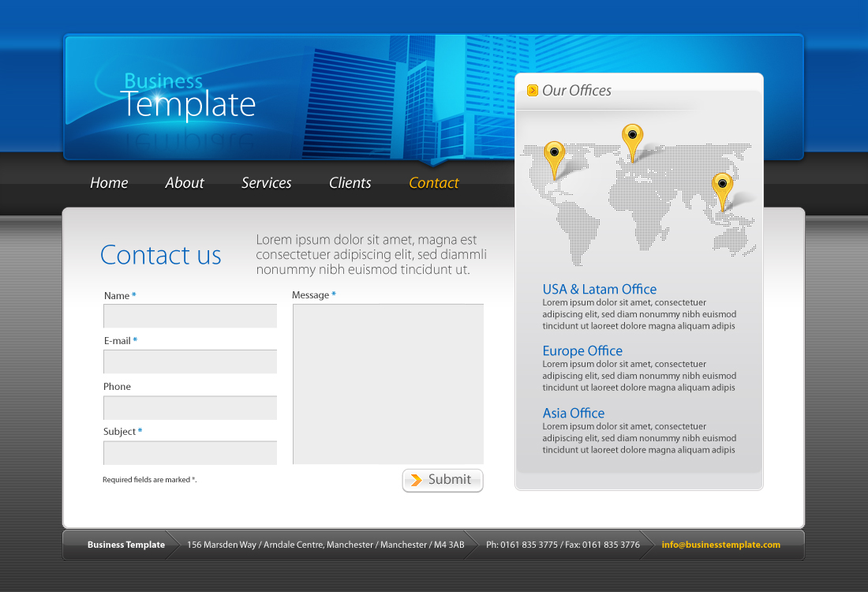Select the Subject input field

click(x=190, y=453)
